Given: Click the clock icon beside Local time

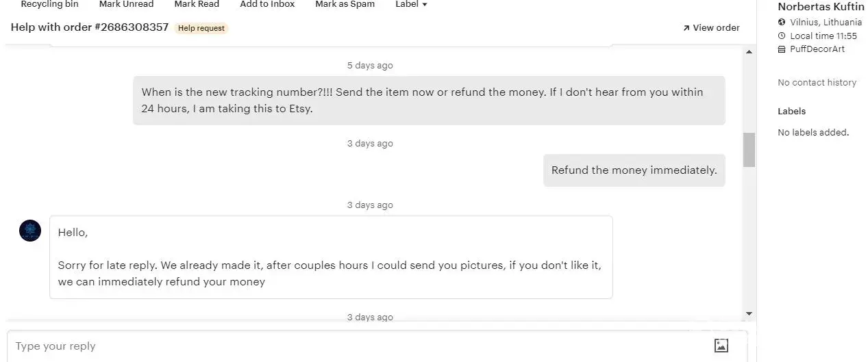Looking at the screenshot, I should pos(782,36).
